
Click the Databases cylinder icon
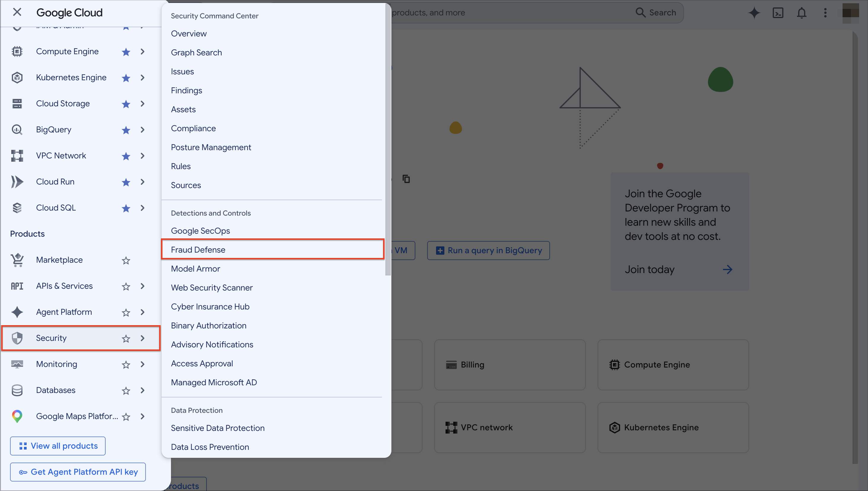pos(17,390)
